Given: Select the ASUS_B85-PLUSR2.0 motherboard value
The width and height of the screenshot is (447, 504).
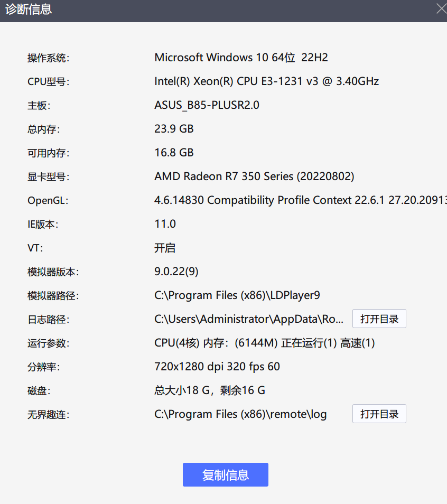Looking at the screenshot, I should coord(207,105).
